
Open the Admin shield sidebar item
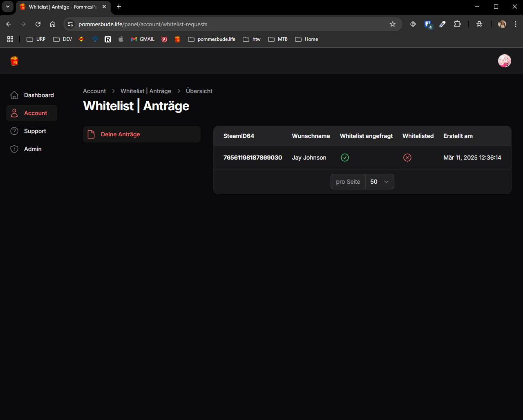32,149
